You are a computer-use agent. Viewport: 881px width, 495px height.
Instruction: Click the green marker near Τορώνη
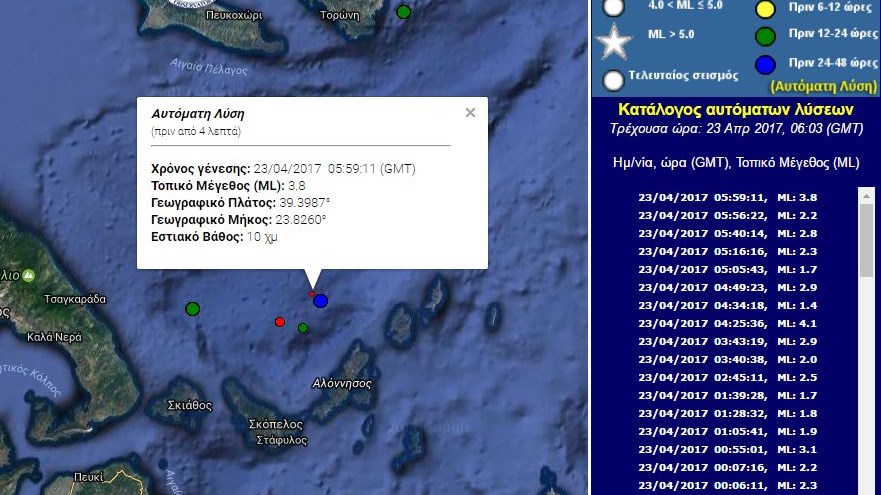click(403, 12)
